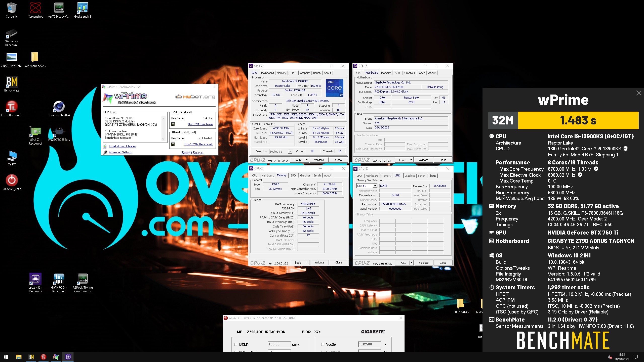Screen dimensions: 644x362
Task: Click the save icon beside Run 1024M Benchmark
Action: (x=173, y=144)
